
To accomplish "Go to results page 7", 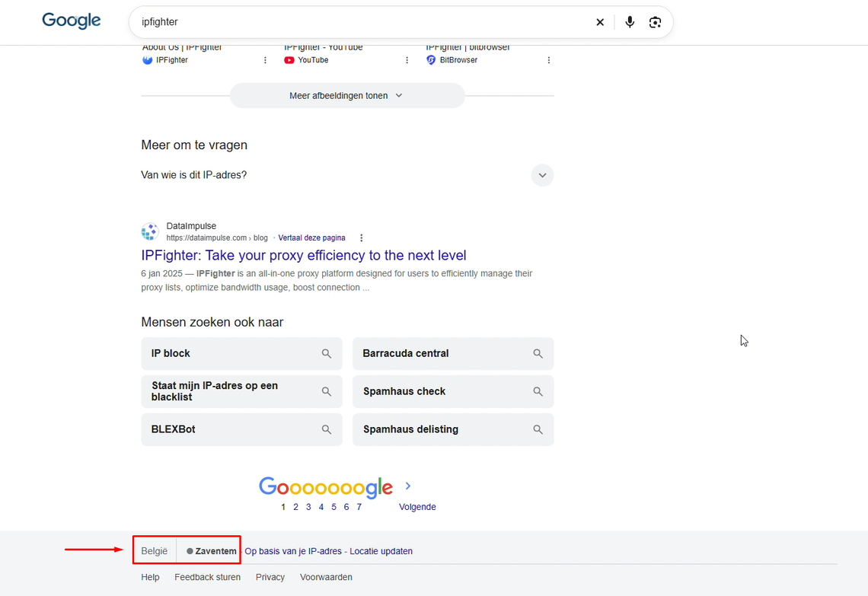I will click(359, 507).
